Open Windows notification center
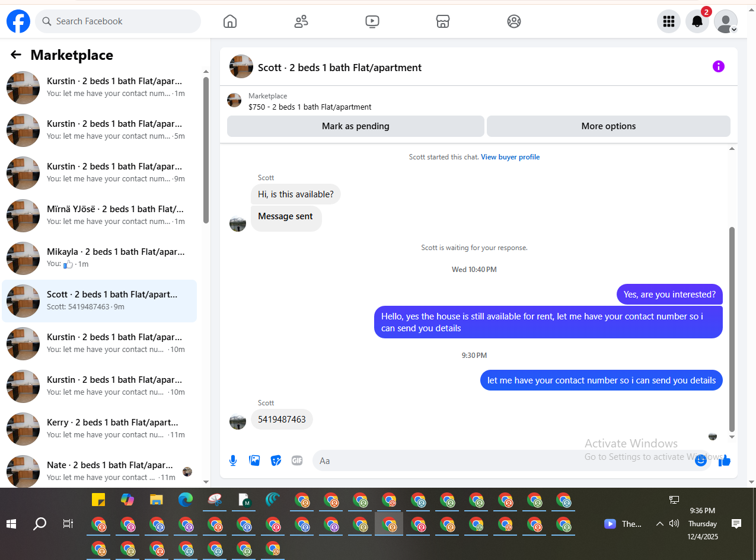The height and width of the screenshot is (560, 756). tap(736, 524)
